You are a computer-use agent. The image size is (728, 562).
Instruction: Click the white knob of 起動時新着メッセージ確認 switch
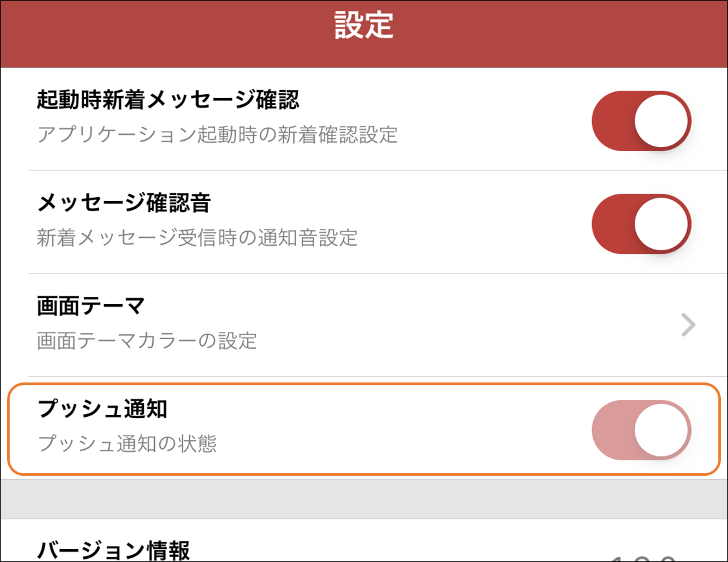[661, 120]
